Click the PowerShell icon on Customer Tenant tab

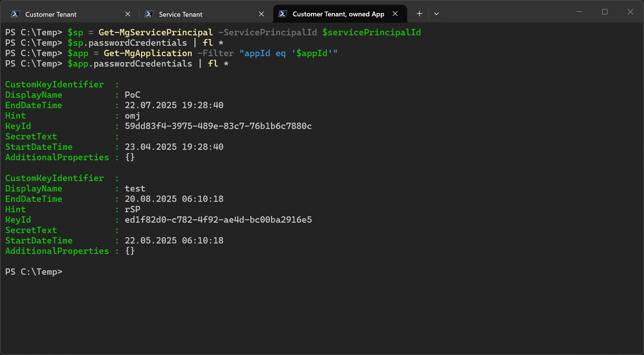tap(15, 14)
